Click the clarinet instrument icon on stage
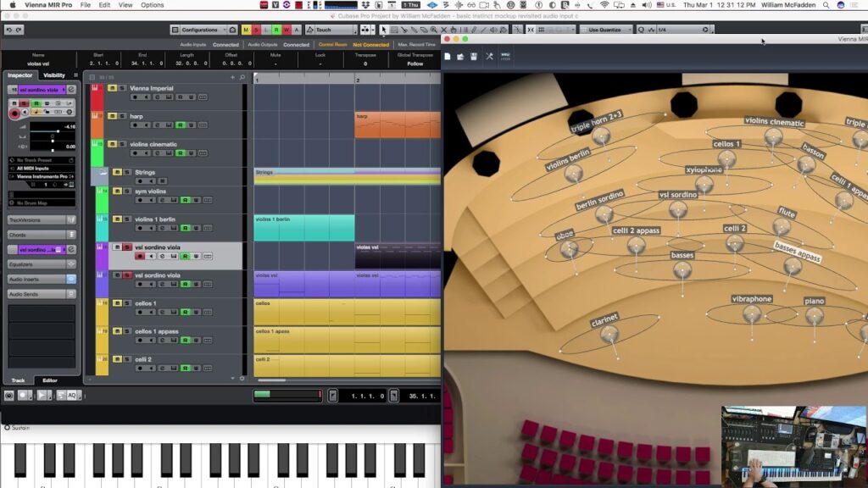This screenshot has height=488, width=868. point(609,335)
